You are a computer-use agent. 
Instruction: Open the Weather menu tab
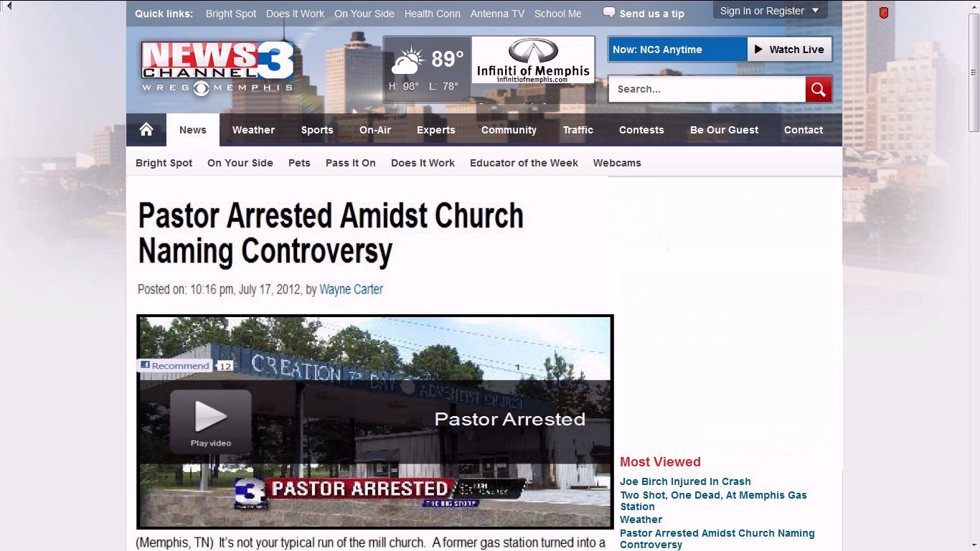click(x=253, y=130)
